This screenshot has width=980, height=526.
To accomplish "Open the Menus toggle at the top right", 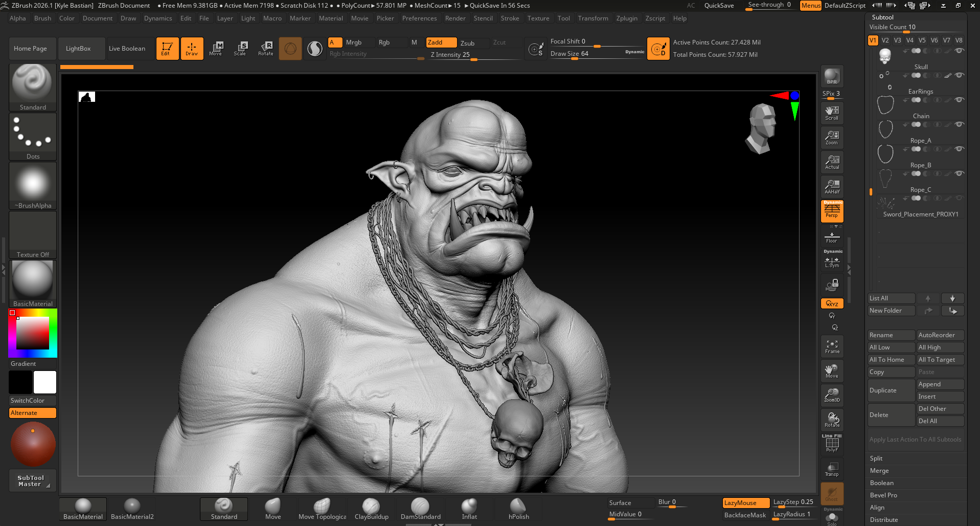I will [810, 6].
